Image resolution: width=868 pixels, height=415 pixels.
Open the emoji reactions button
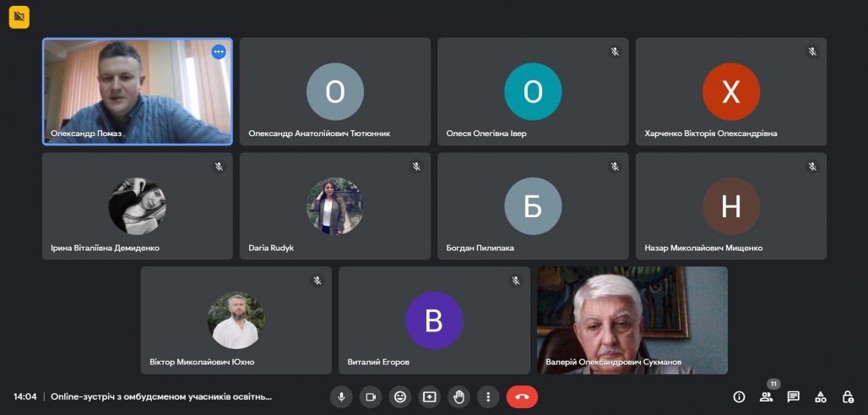[400, 396]
